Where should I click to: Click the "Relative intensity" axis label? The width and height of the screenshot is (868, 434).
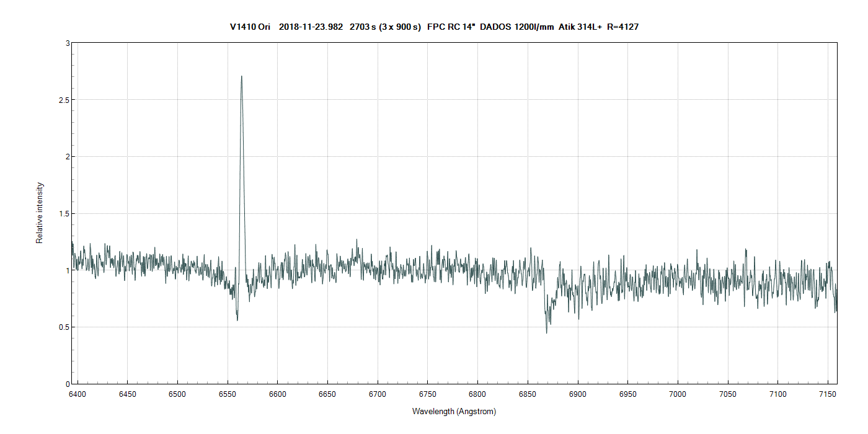click(x=40, y=213)
